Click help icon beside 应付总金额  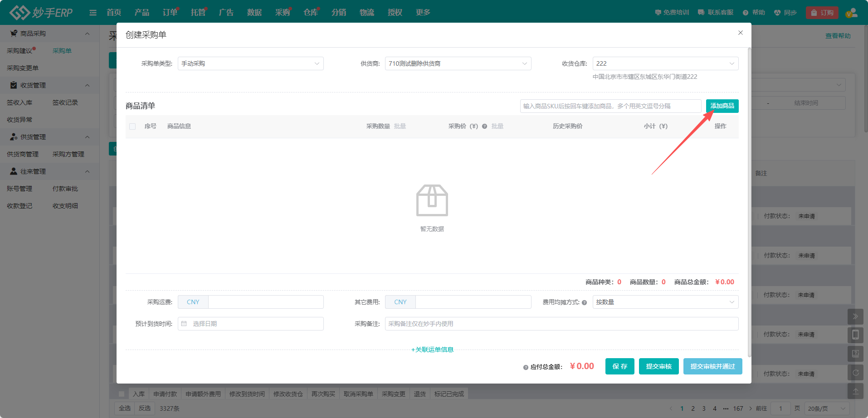(x=526, y=367)
